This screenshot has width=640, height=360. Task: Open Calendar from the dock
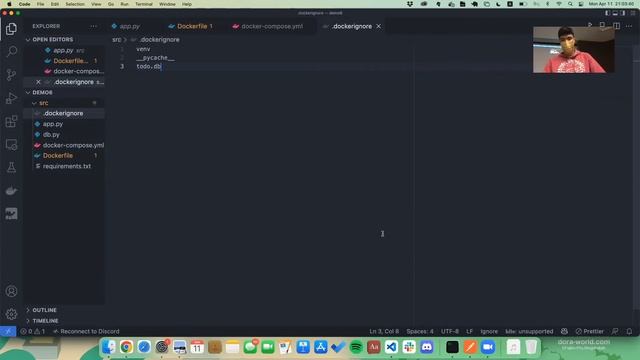pyautogui.click(x=197, y=347)
